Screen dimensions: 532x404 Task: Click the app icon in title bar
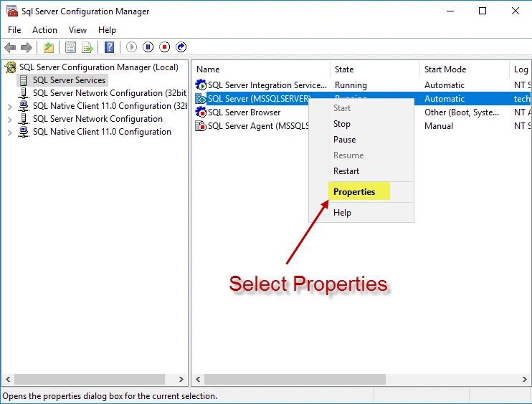[12, 11]
